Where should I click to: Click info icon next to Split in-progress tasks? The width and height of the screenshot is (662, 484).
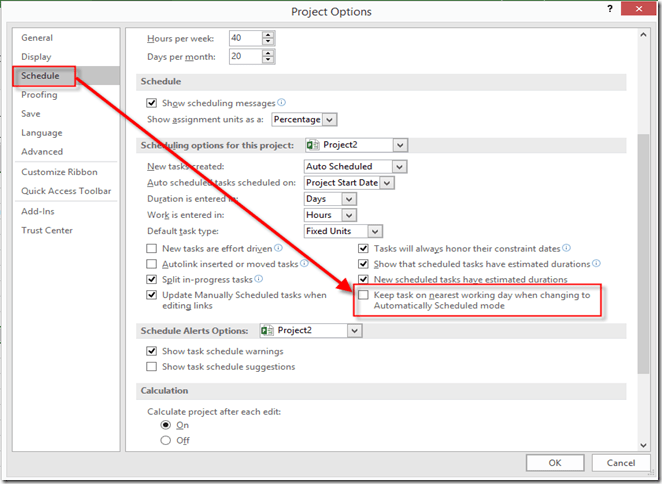[258, 279]
